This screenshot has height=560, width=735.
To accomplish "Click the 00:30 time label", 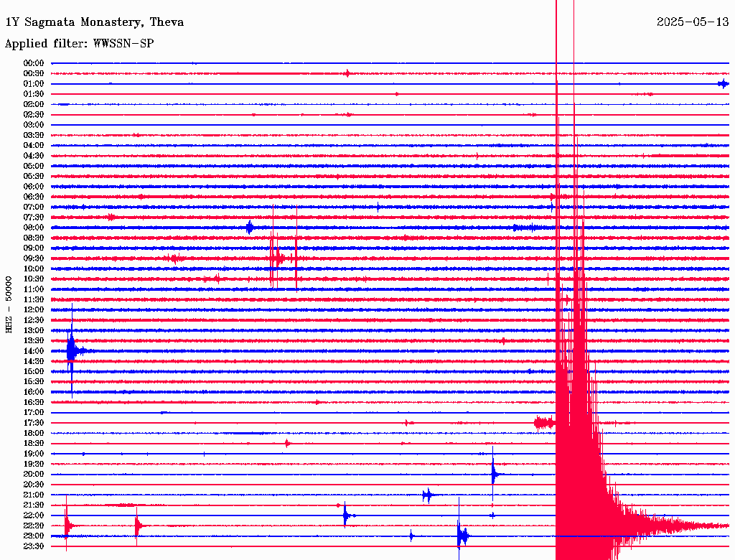I will click(34, 73).
